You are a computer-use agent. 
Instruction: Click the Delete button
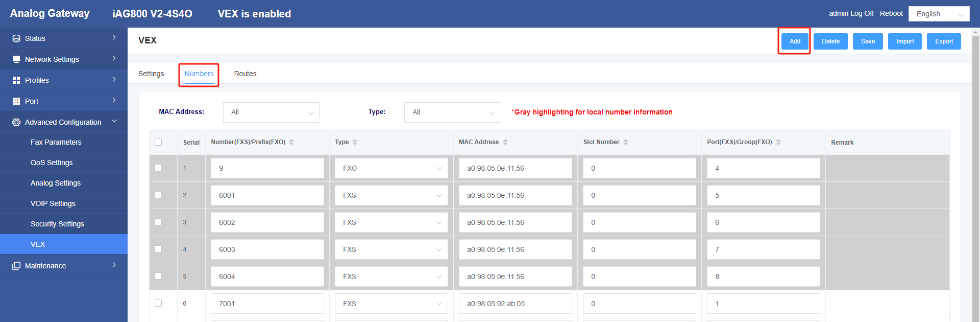tap(830, 41)
